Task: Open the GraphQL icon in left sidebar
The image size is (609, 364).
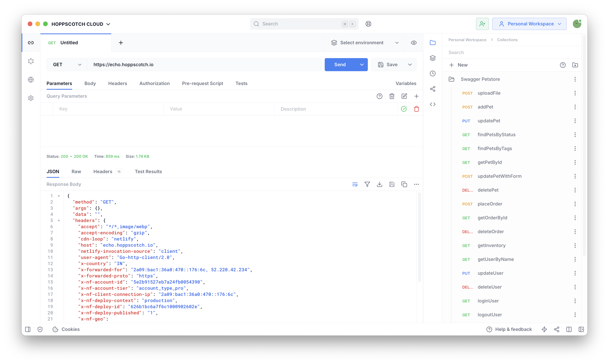Action: pos(31,61)
